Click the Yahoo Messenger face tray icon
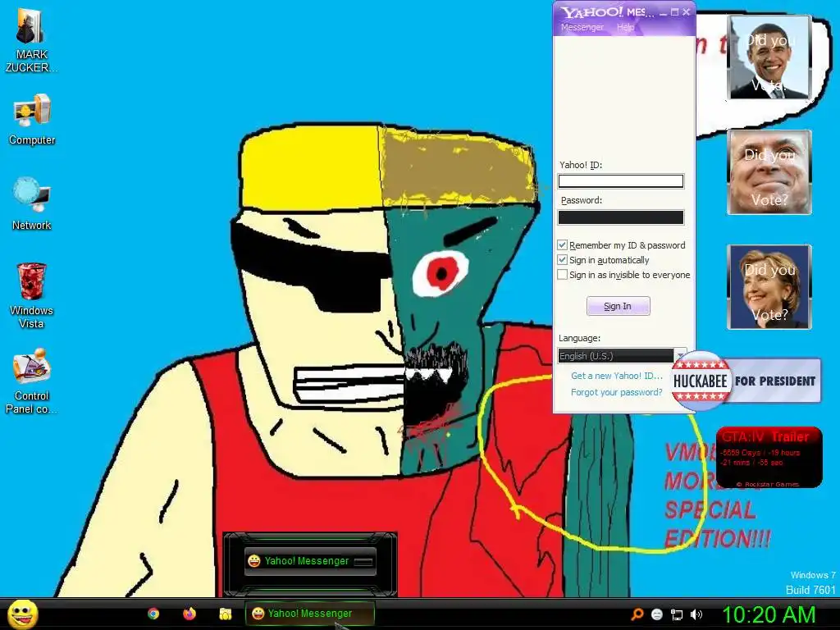The image size is (840, 630). click(x=657, y=614)
